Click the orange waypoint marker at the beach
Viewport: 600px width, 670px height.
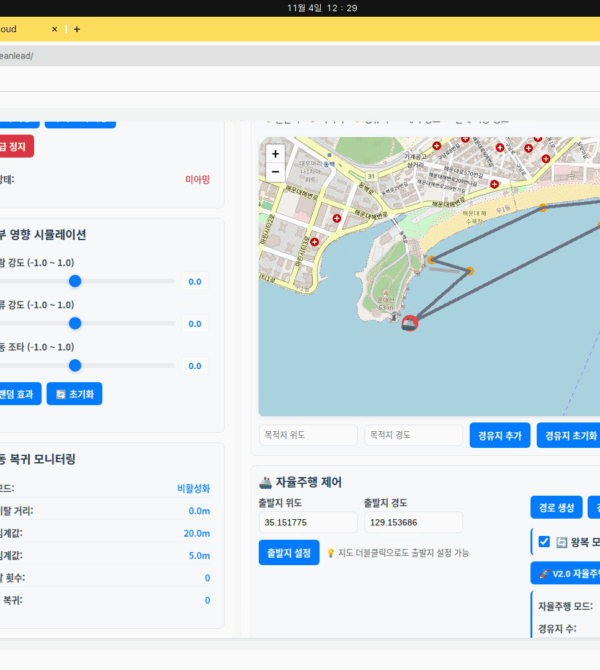pyautogui.click(x=543, y=208)
